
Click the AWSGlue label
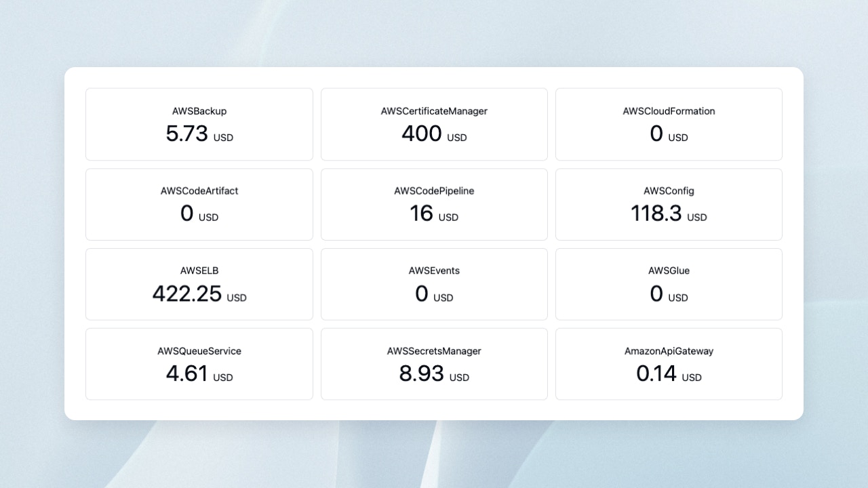[x=669, y=271]
